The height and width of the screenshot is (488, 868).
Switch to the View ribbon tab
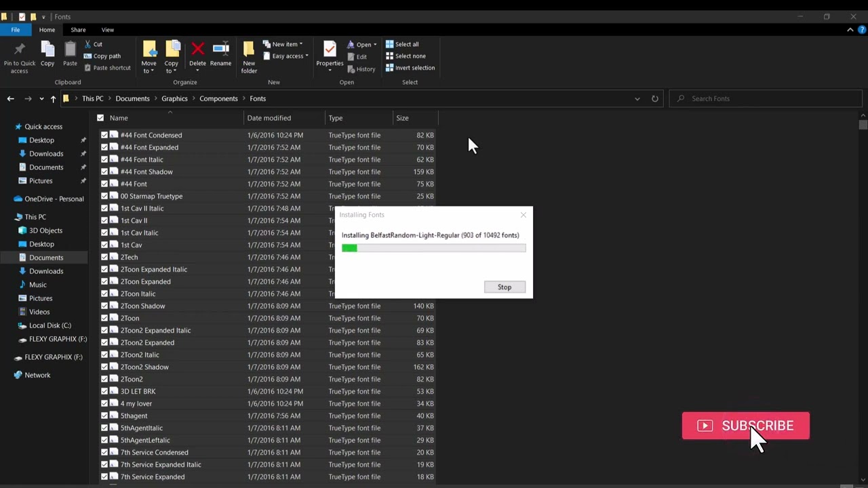107,30
